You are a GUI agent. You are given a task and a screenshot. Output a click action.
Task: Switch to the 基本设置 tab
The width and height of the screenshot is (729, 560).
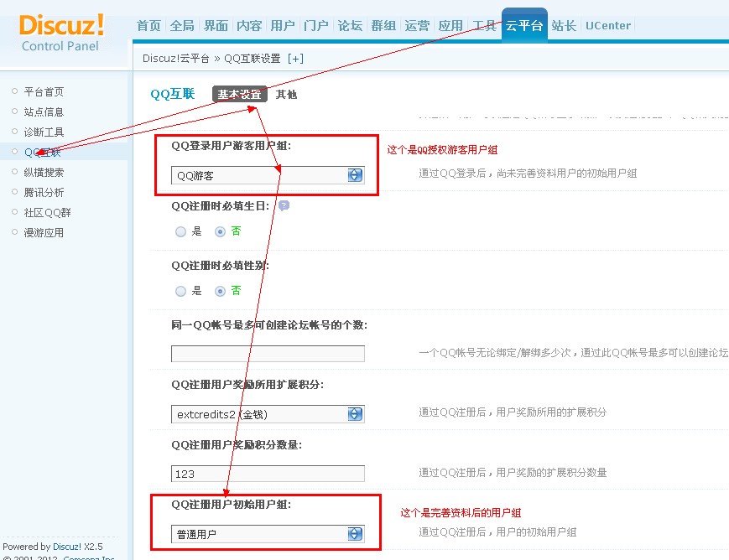click(x=239, y=95)
